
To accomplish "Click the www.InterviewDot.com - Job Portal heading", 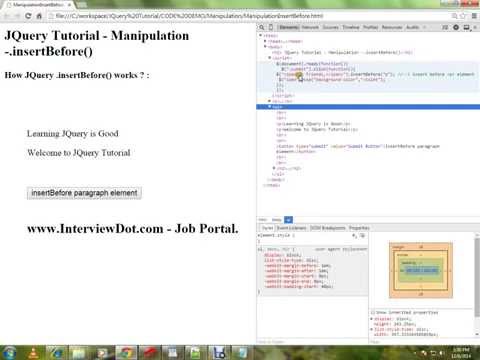I will click(133, 229).
